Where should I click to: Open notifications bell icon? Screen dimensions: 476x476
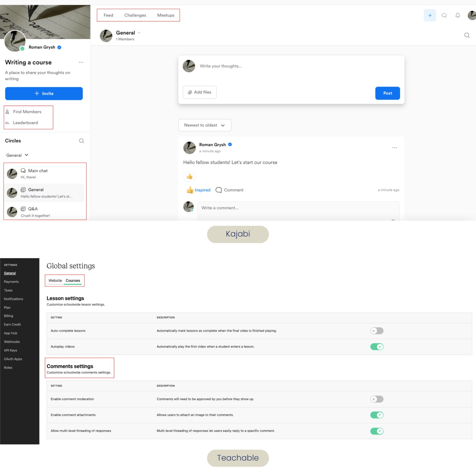click(458, 15)
